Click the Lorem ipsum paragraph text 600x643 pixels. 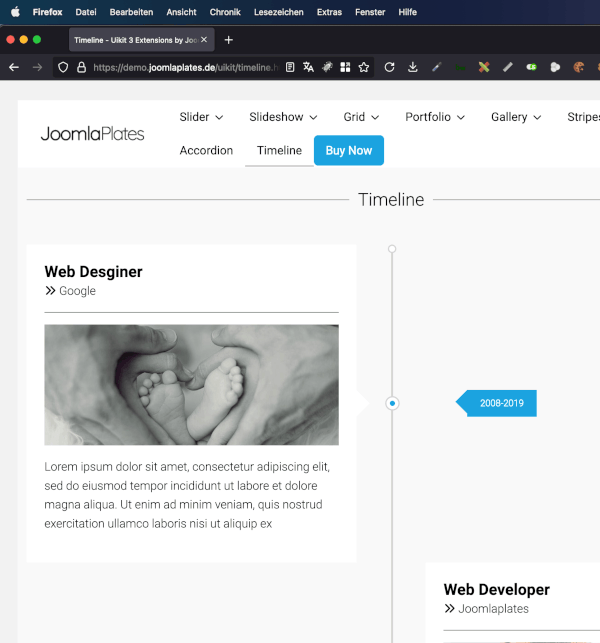point(187,495)
